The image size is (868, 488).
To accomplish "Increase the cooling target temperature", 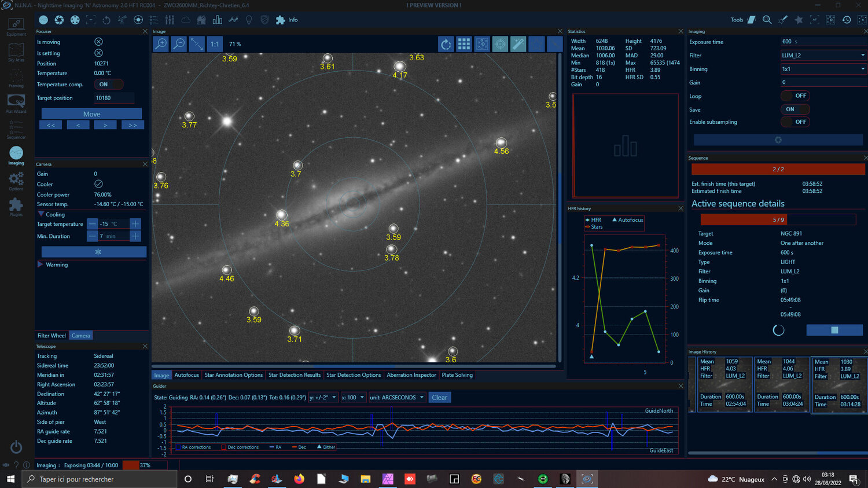I will (135, 224).
